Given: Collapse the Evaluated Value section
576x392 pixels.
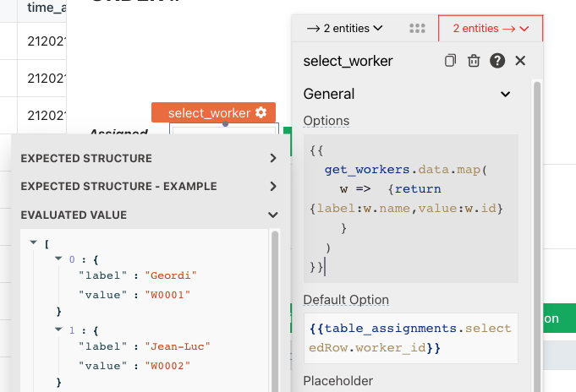Looking at the screenshot, I should tap(272, 215).
